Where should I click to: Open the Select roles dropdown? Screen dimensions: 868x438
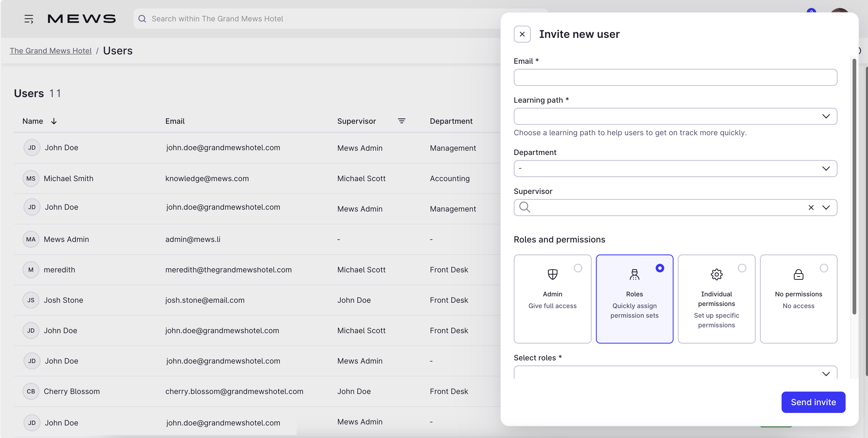675,373
